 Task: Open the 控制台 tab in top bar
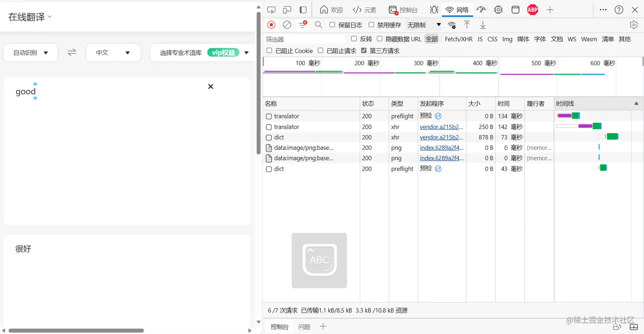[403, 10]
